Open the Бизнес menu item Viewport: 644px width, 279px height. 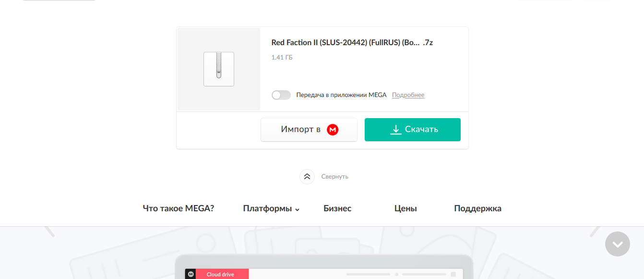coord(337,208)
